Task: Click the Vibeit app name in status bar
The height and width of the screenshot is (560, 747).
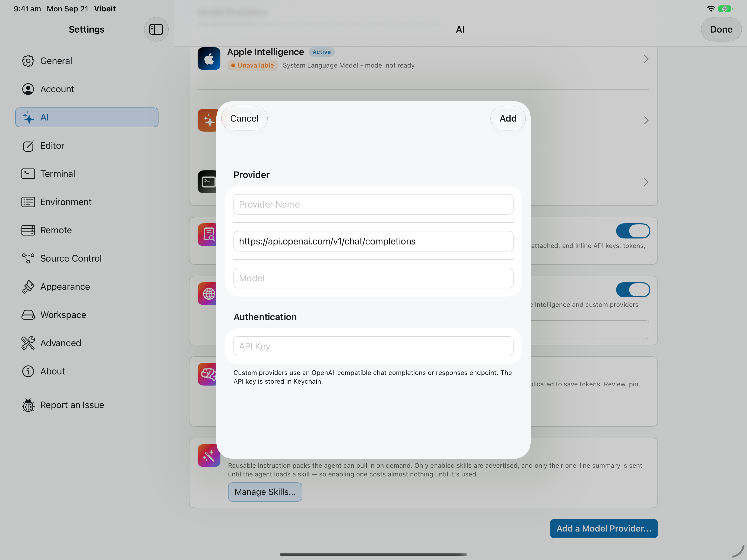Action: click(x=105, y=9)
